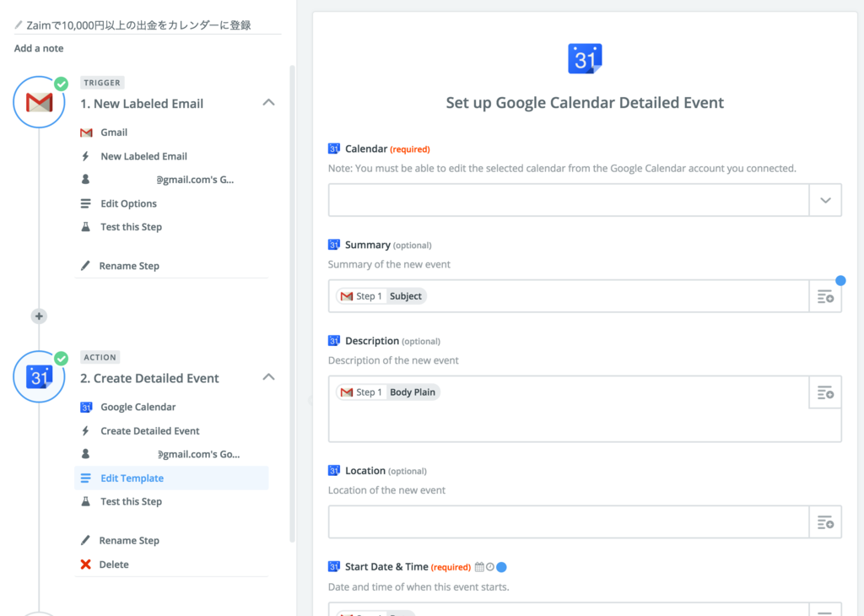Click the Gmail trigger step circle icon
The image size is (864, 616).
pyautogui.click(x=39, y=102)
